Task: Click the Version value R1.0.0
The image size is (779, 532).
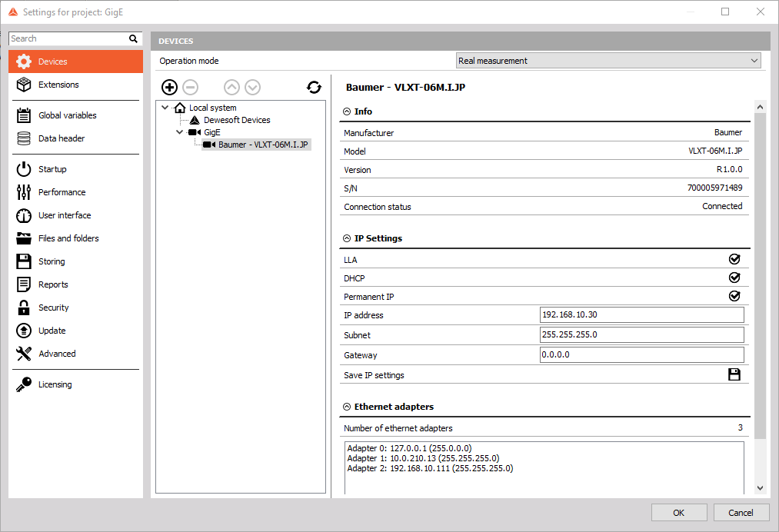Action: (729, 169)
